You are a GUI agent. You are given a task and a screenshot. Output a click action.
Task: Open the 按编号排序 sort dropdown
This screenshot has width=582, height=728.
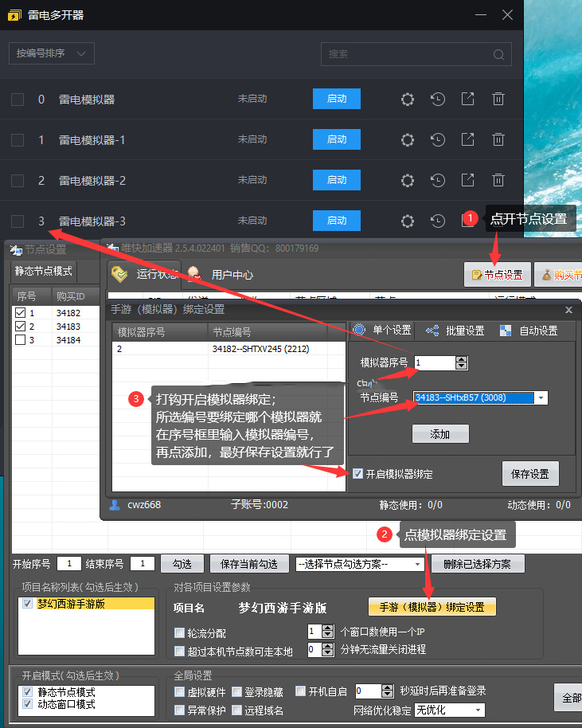point(52,53)
